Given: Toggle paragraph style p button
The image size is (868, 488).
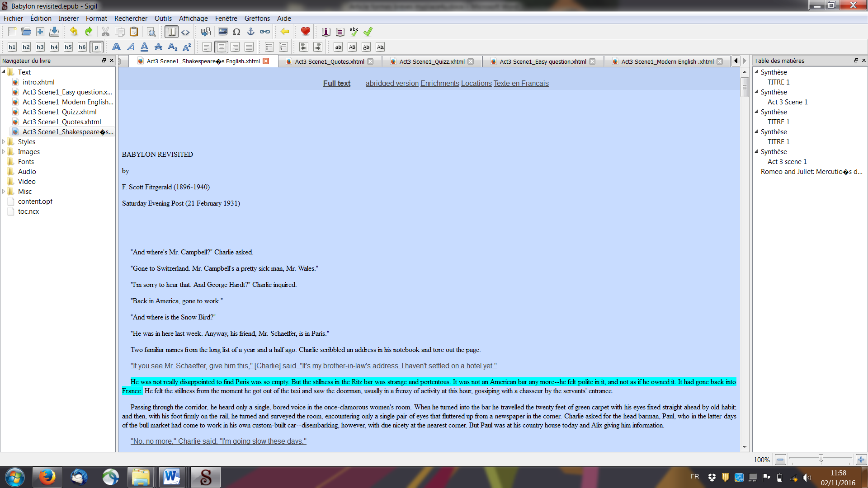Looking at the screenshot, I should pyautogui.click(x=96, y=47).
